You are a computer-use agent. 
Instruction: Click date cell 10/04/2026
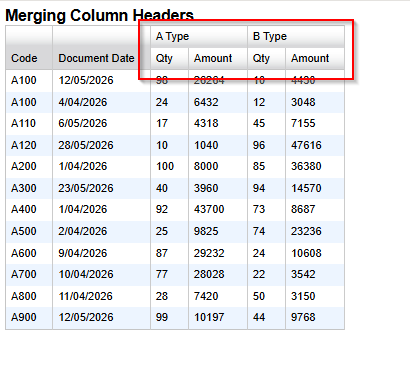(101, 274)
